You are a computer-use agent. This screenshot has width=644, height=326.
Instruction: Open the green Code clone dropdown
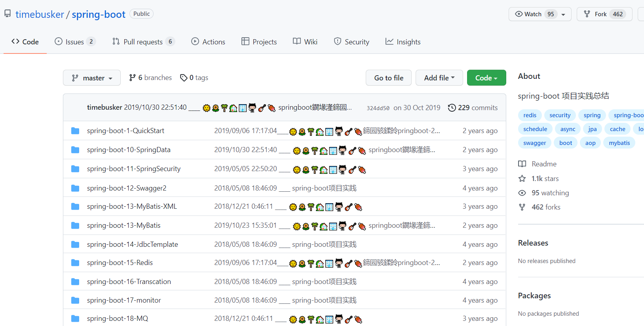(x=486, y=78)
